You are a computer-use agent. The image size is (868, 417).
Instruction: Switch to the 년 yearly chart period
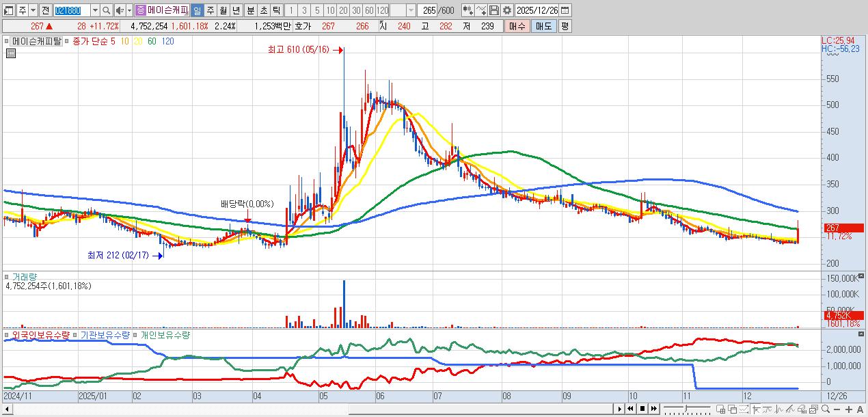236,10
